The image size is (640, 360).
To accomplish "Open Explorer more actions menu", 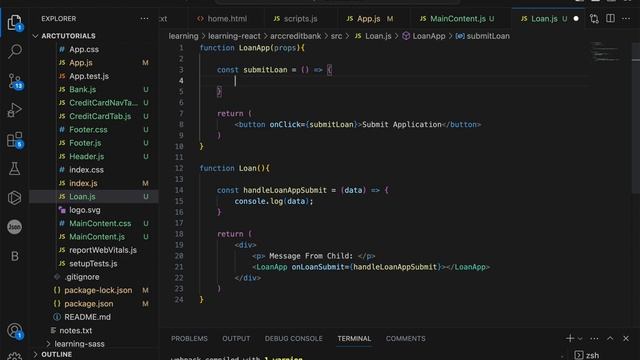I will click(144, 19).
